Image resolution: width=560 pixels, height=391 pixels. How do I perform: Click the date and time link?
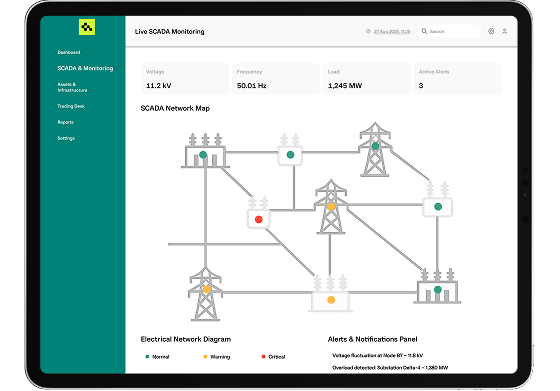click(392, 31)
